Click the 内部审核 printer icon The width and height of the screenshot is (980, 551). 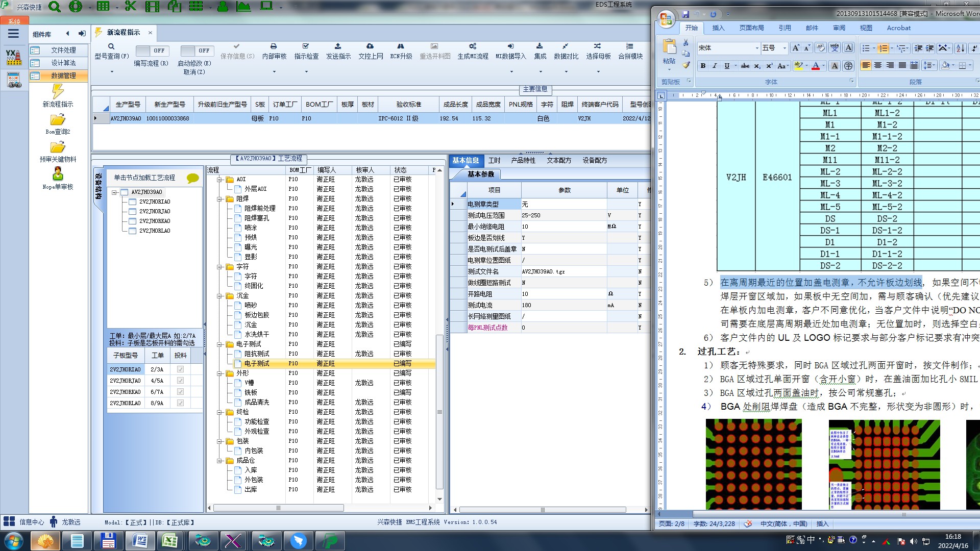(x=274, y=46)
